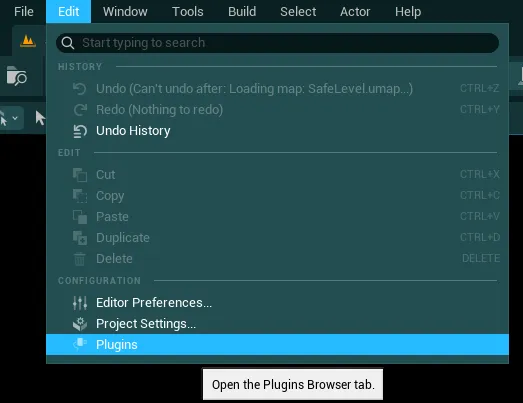The width and height of the screenshot is (523, 403).
Task: Open the Tools menu
Action: pos(187,12)
